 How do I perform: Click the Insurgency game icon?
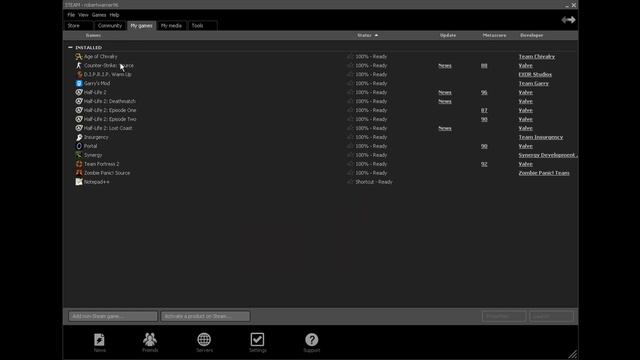point(79,137)
